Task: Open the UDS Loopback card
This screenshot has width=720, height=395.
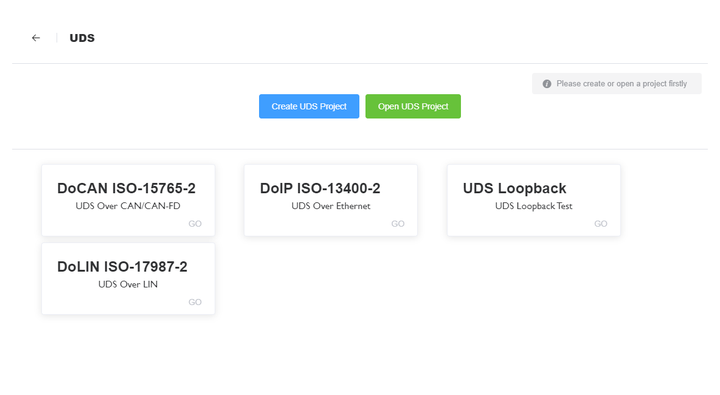Action: (534, 200)
